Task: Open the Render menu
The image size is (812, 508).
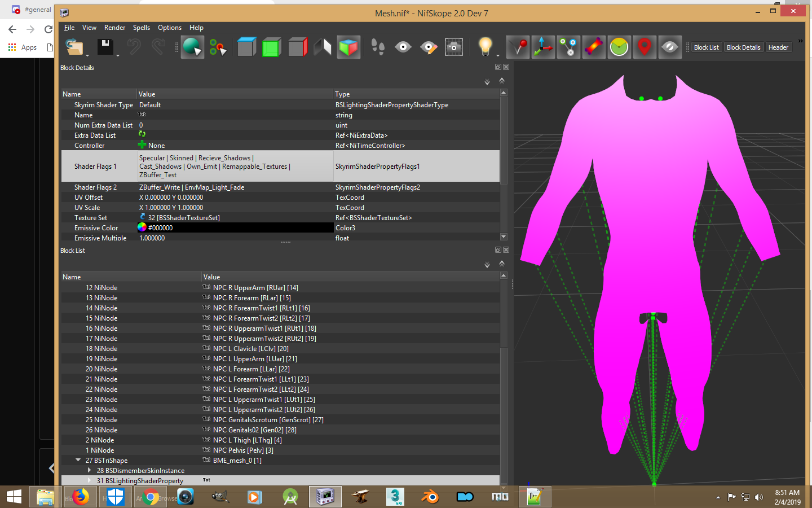Action: [115, 28]
